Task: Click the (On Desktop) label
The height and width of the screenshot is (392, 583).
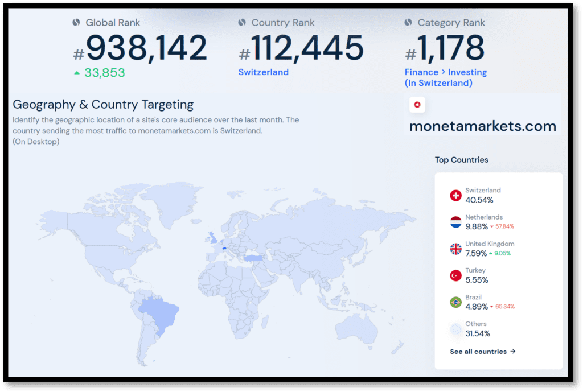Action: [36, 142]
